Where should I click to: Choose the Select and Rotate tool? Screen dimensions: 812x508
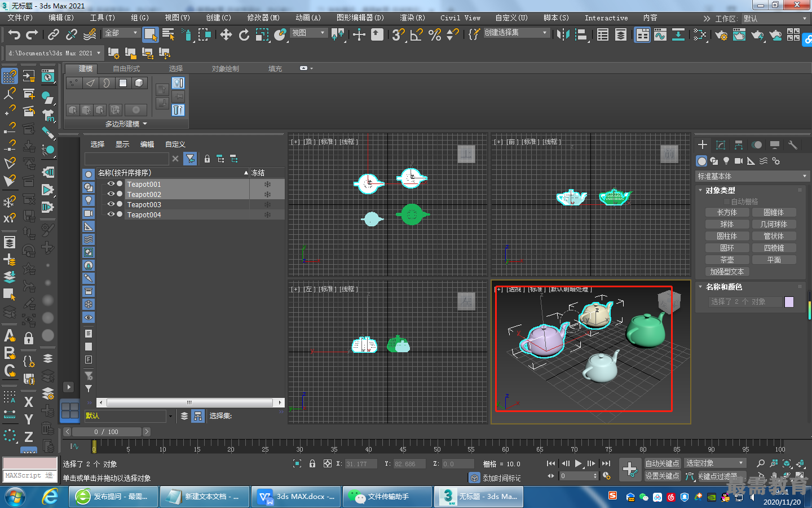(x=244, y=34)
